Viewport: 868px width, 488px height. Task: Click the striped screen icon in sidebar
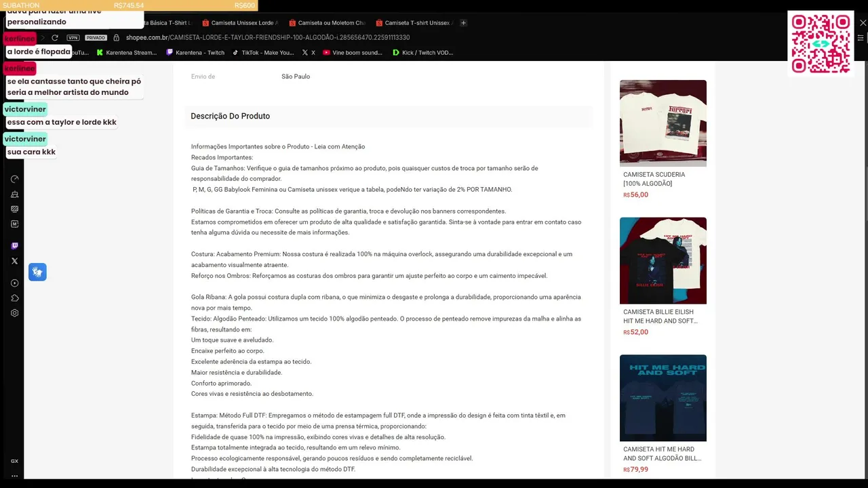[15, 209]
